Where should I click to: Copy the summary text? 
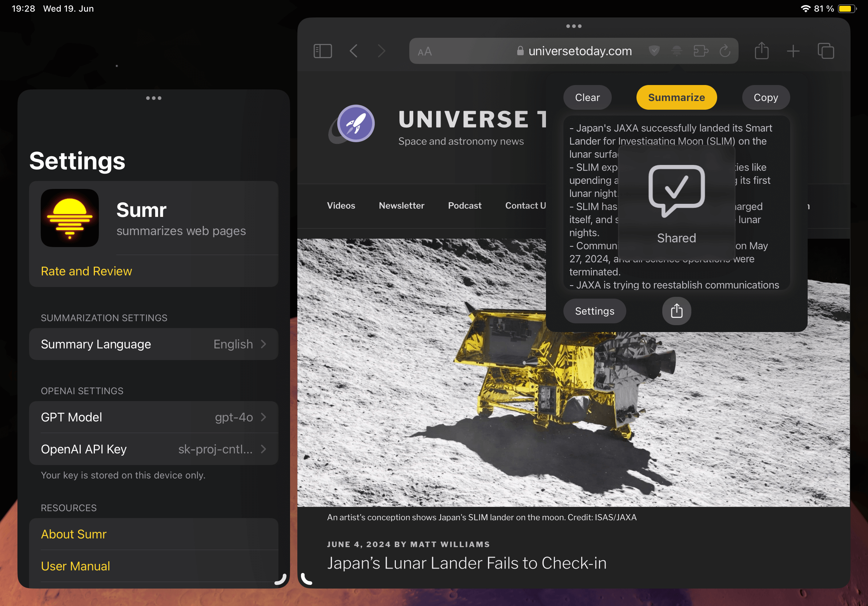tap(765, 97)
